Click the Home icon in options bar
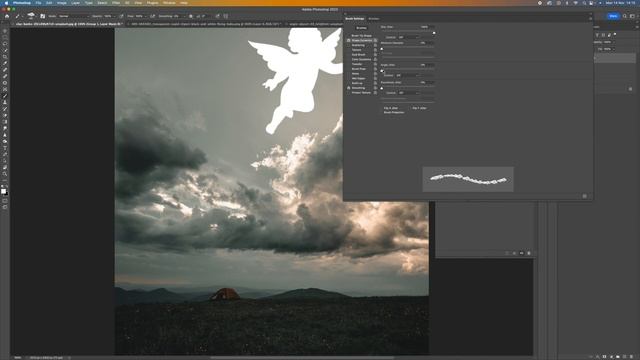The image size is (640, 360). 7,16
